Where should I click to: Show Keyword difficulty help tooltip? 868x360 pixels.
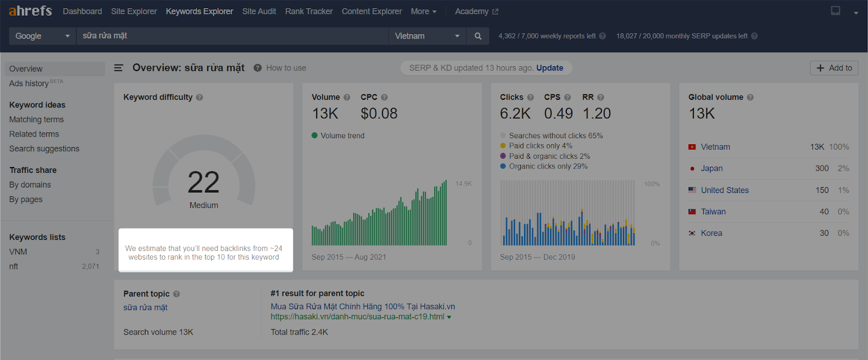200,98
